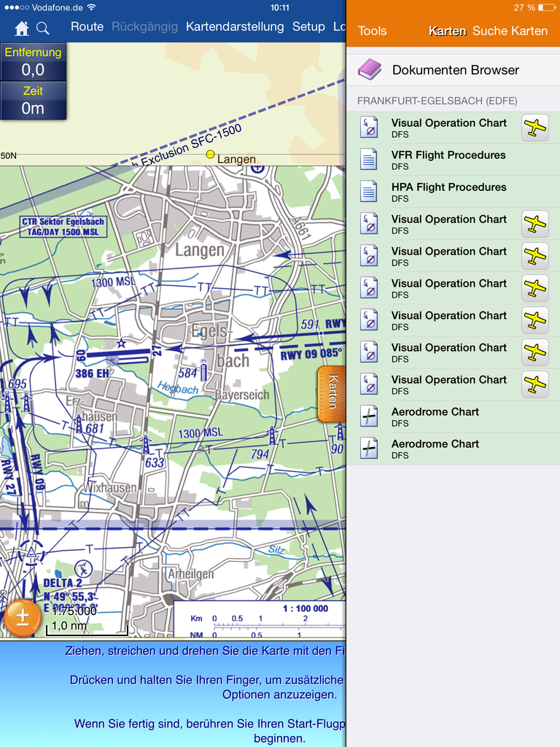
Task: Tap chart icon of first Aerodrome Chart
Action: [x=370, y=417]
